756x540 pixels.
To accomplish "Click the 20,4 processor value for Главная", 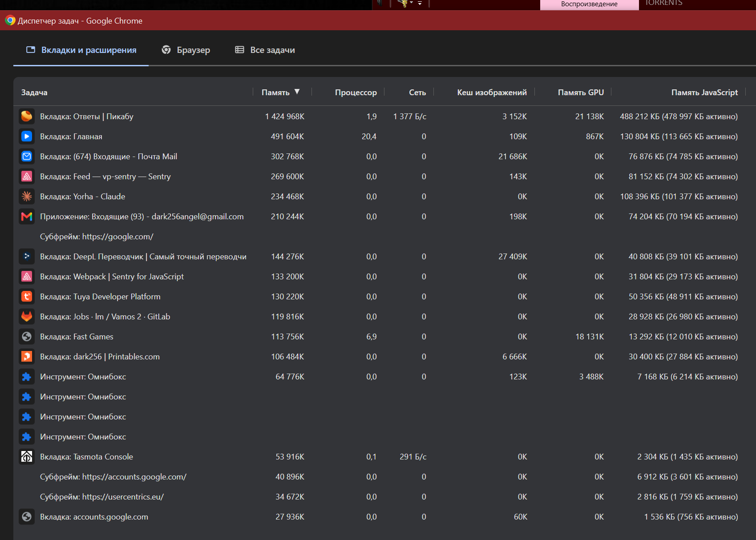I will (x=369, y=137).
